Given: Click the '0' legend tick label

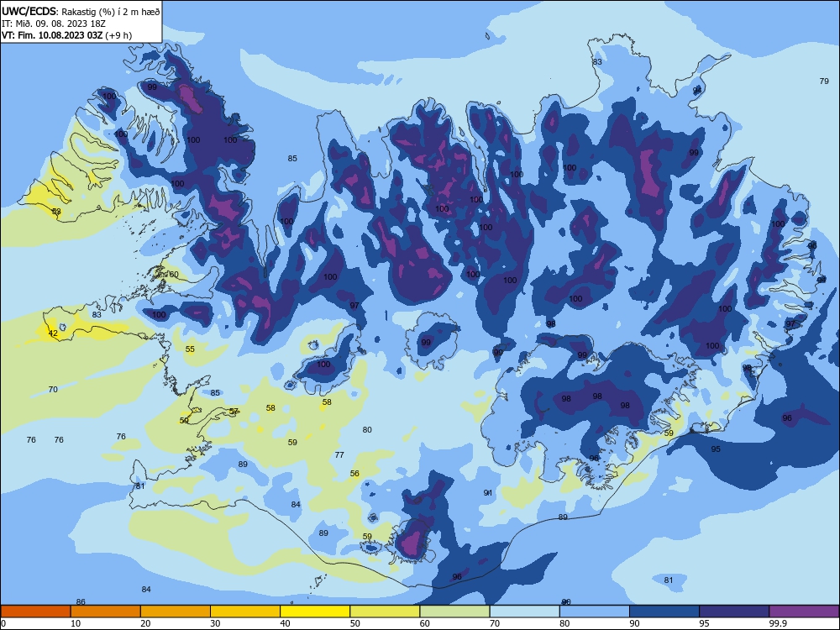Looking at the screenshot, I should tap(3, 623).
